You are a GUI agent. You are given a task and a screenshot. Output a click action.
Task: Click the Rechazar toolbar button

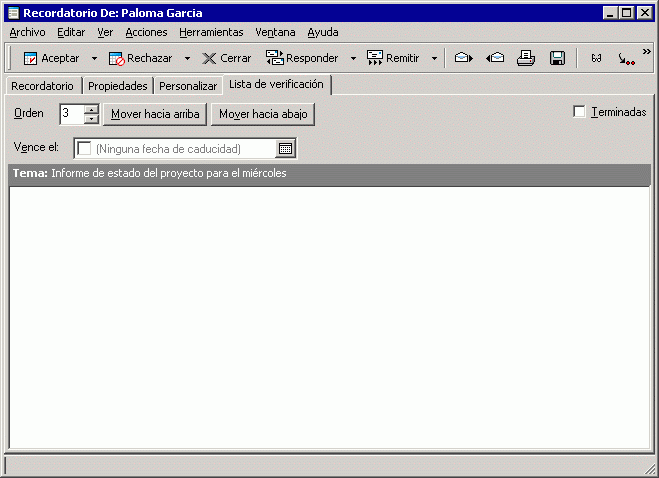click(x=140, y=58)
